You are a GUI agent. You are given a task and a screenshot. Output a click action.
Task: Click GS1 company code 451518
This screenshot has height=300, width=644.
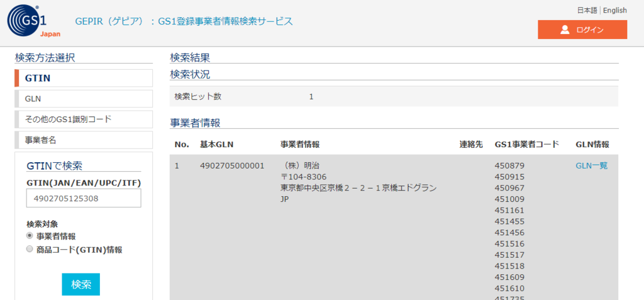(509, 265)
